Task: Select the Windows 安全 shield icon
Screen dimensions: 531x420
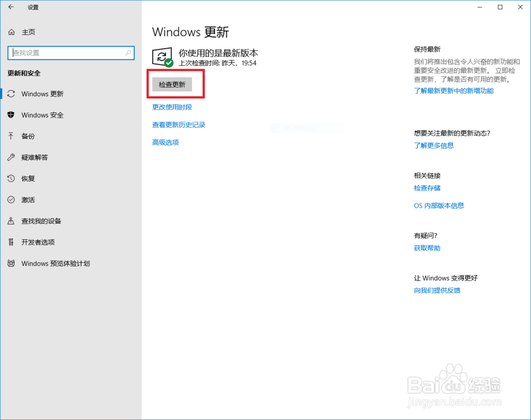Action: (11, 115)
